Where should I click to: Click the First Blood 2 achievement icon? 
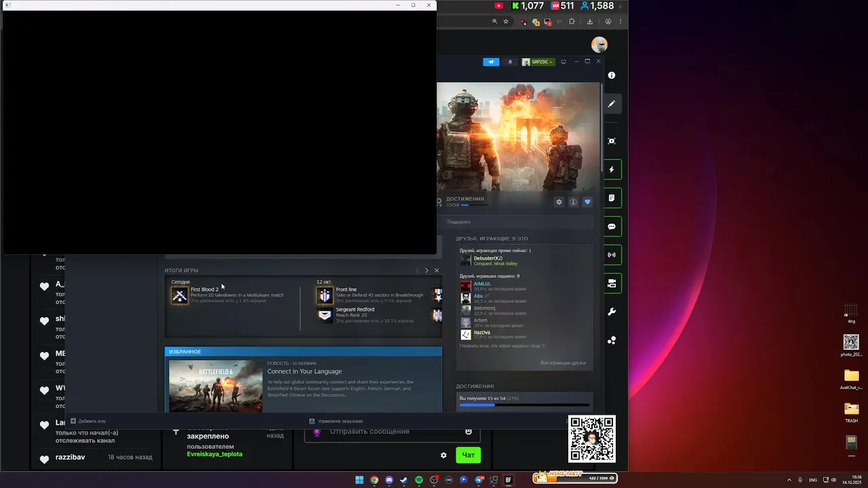pos(180,295)
